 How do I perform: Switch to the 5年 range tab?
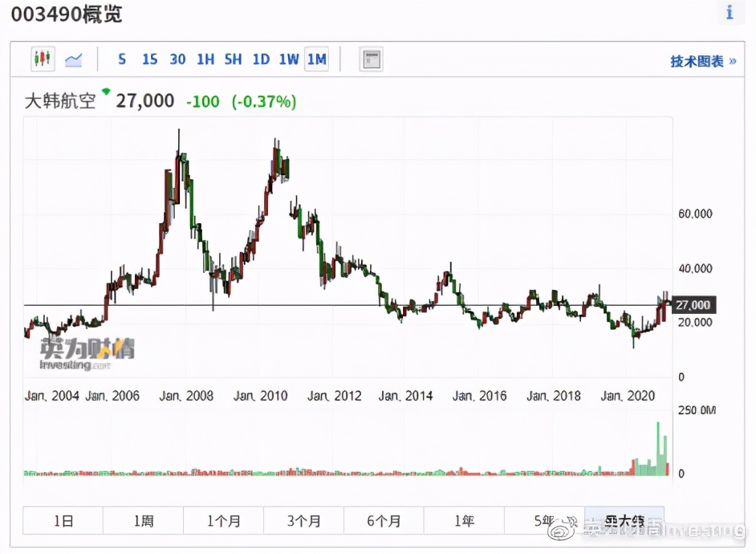(544, 520)
